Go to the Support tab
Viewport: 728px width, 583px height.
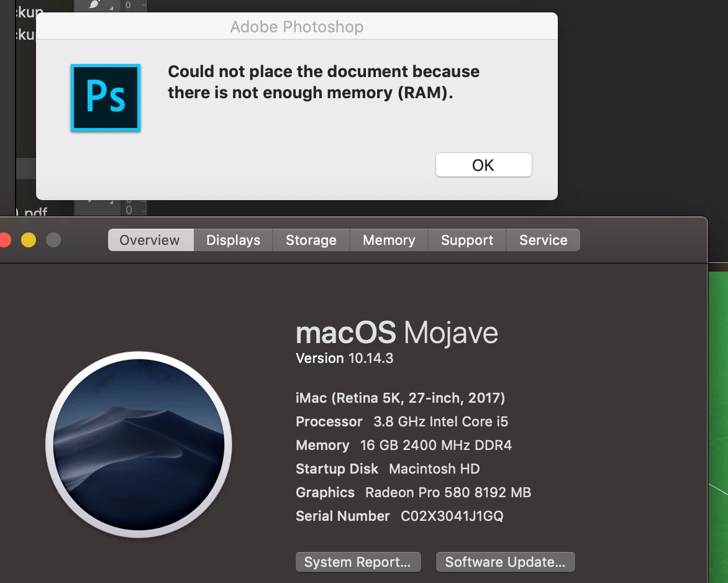(x=467, y=240)
